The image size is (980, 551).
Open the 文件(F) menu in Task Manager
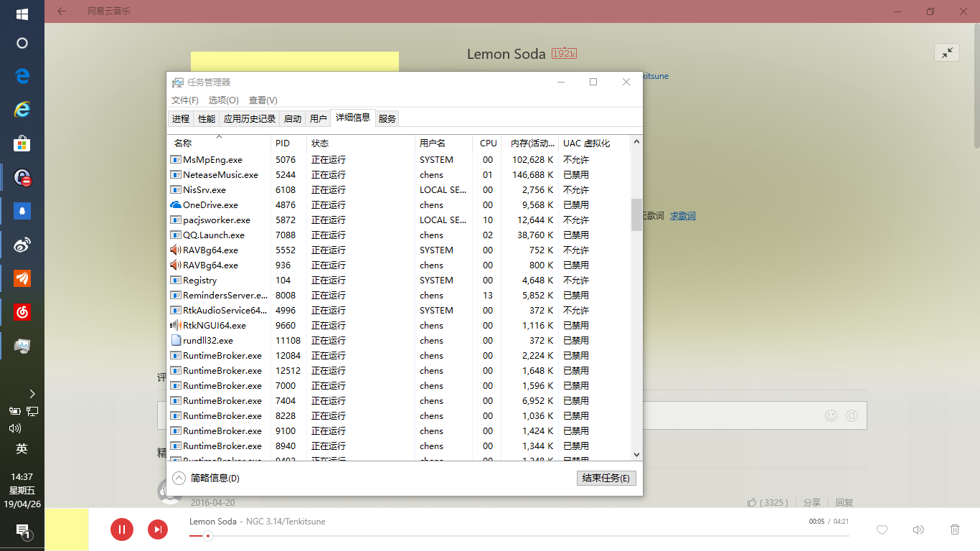tap(185, 100)
